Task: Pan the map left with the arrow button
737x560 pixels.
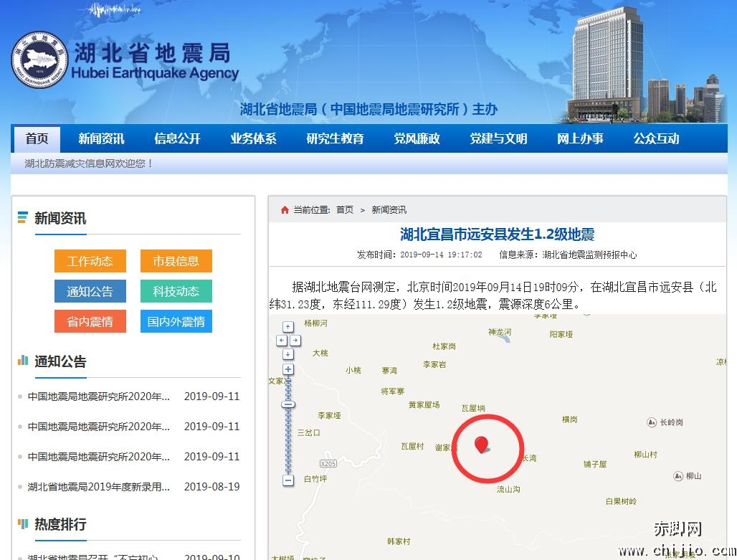Action: click(x=282, y=341)
